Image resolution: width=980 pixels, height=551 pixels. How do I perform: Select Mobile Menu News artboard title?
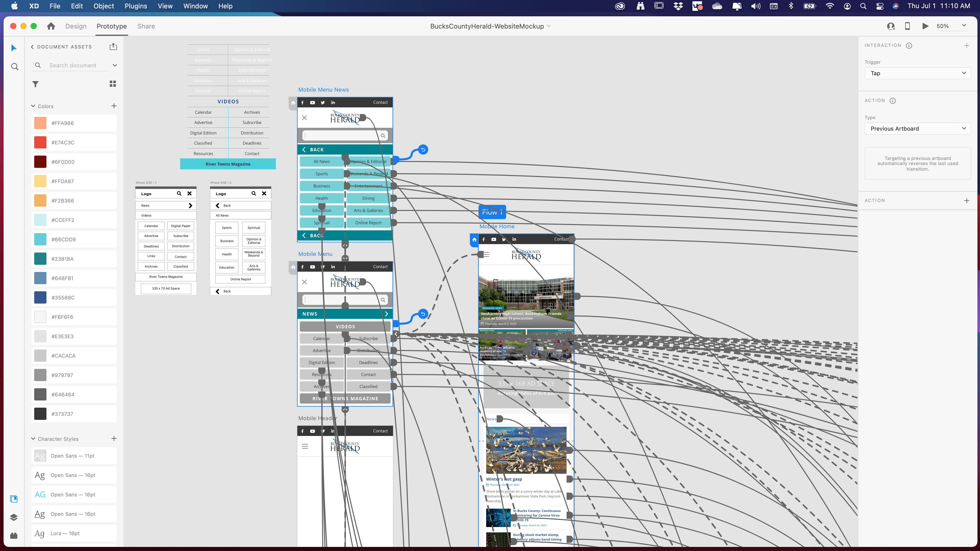(x=323, y=90)
